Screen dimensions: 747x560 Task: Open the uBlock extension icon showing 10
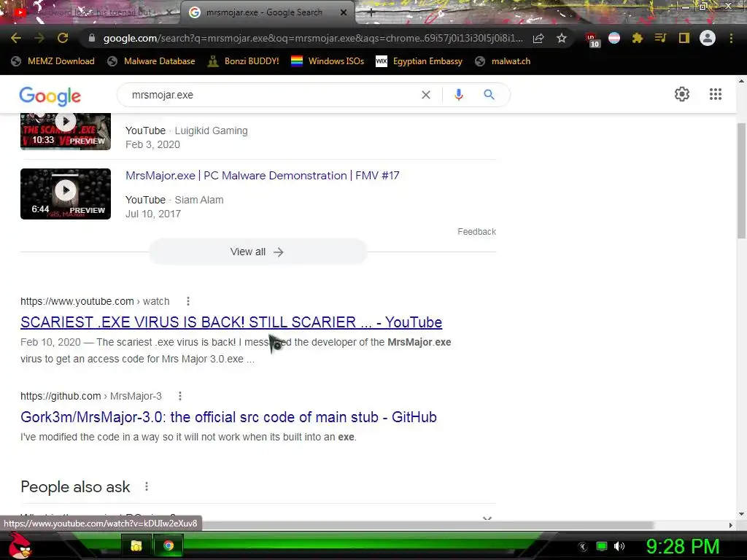[592, 39]
